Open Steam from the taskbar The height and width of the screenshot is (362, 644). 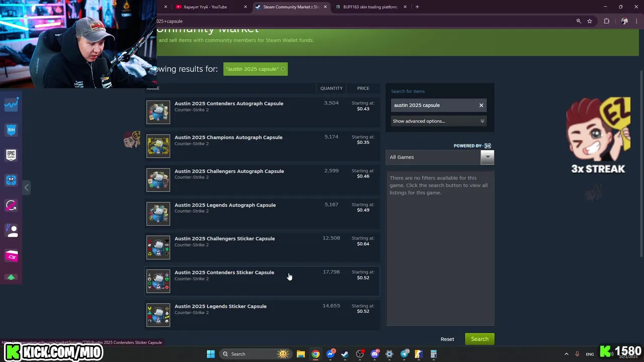[x=345, y=354]
